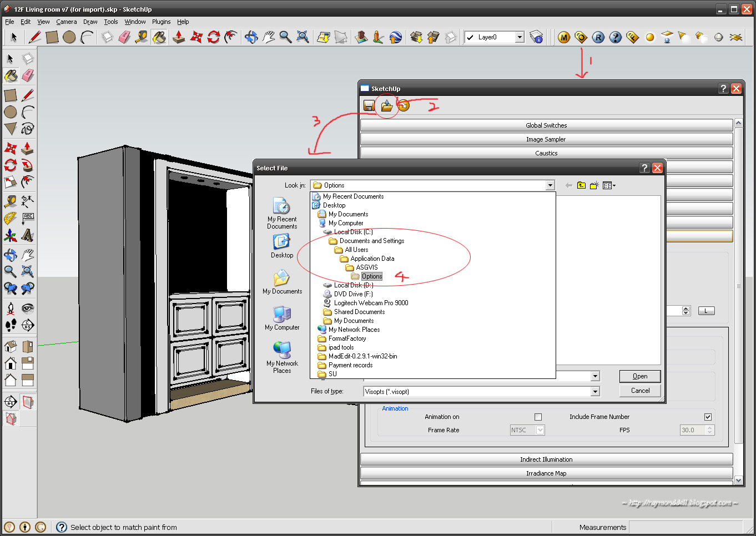Open the Help menu
756x536 pixels.
(x=183, y=22)
